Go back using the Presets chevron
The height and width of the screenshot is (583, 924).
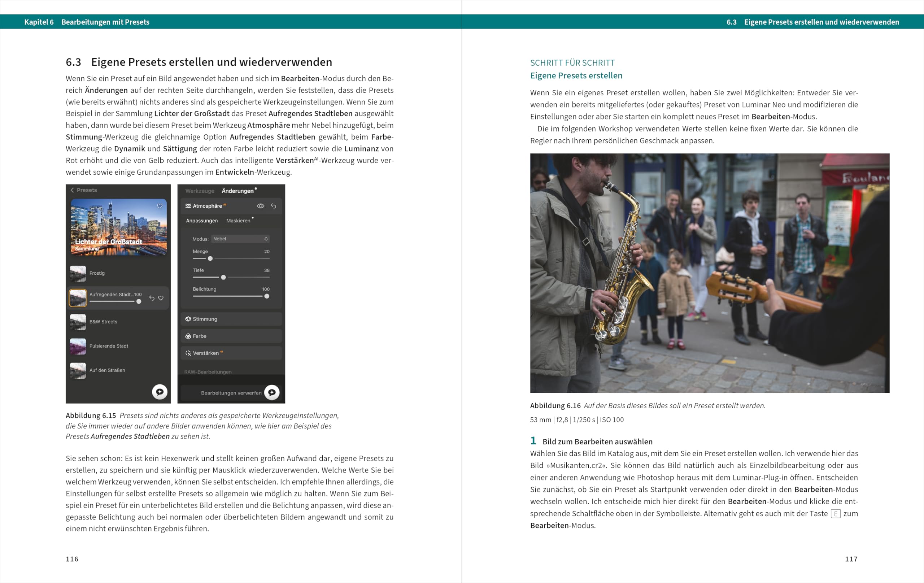(72, 190)
